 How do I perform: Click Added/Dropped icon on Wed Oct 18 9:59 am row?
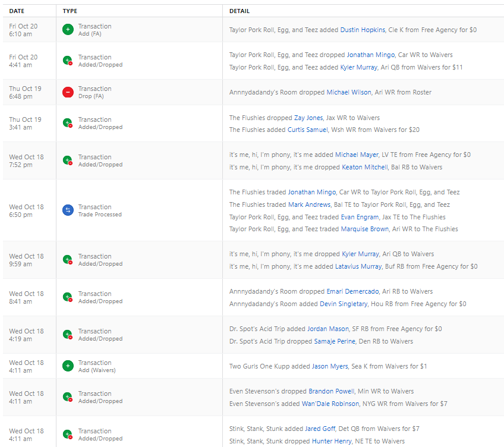click(x=68, y=260)
